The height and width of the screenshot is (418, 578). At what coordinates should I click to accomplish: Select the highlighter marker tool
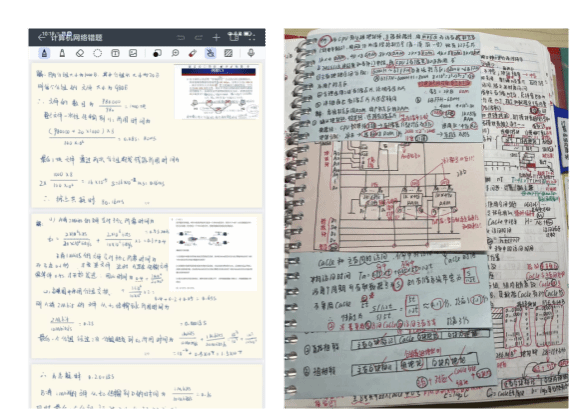(62, 53)
